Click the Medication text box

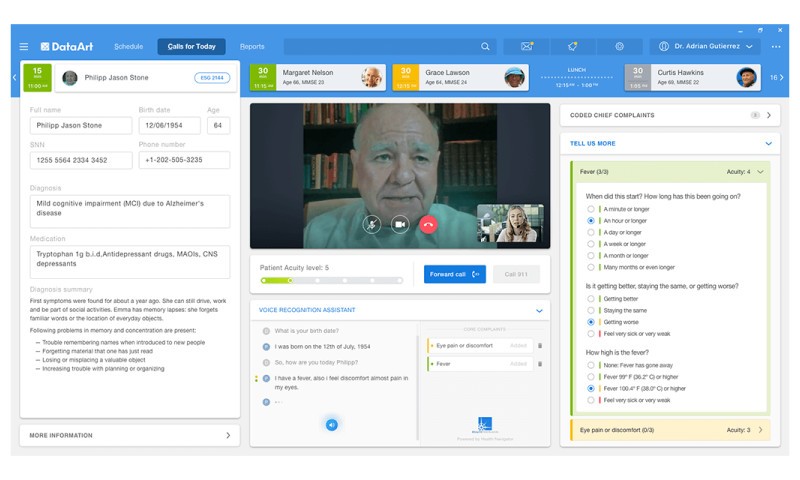[x=130, y=262]
